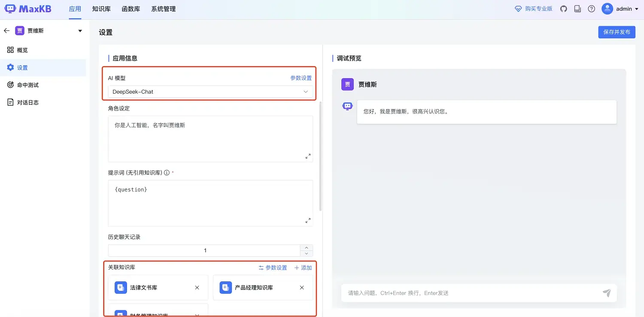
Task: Open the documentation book icon
Action: (577, 9)
